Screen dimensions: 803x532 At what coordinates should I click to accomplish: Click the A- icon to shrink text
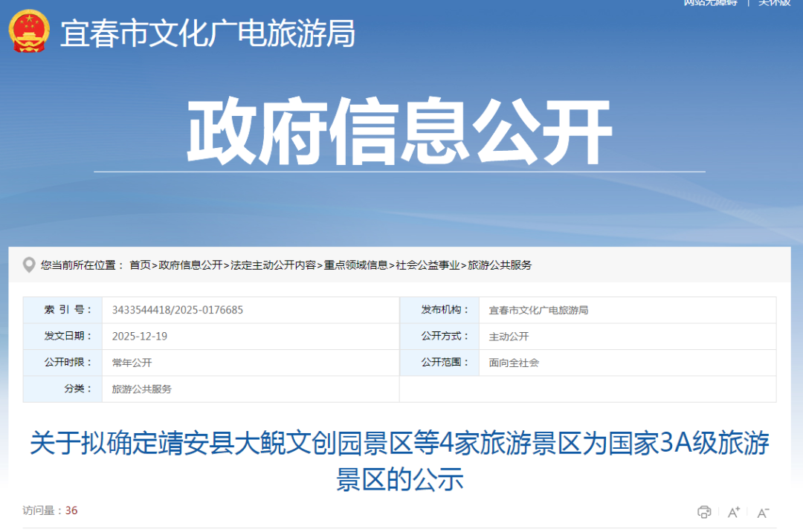(x=761, y=512)
